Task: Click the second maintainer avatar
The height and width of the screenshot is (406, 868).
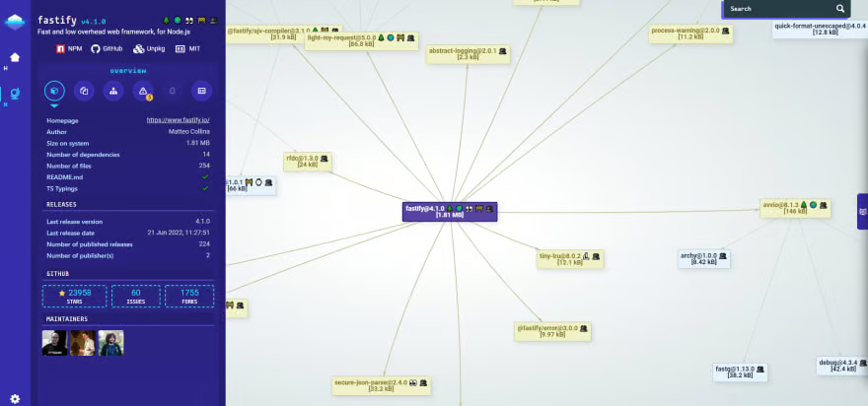Action: click(83, 343)
